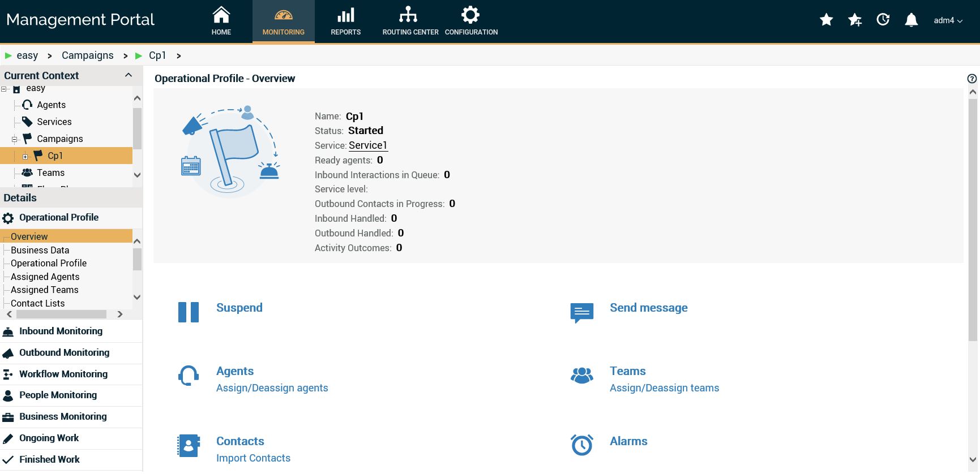Click the favorites star icon
The height and width of the screenshot is (474, 980).
(x=826, y=20)
